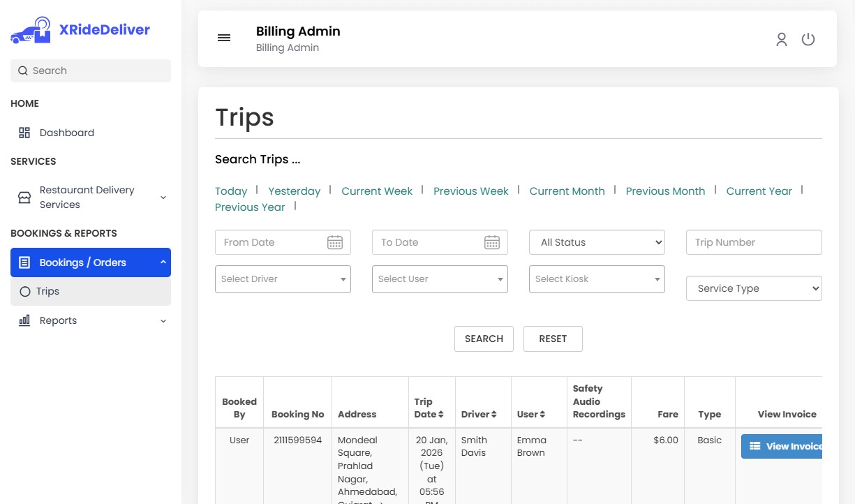
Task: Sort table by User column arrows
Action: coord(542,415)
